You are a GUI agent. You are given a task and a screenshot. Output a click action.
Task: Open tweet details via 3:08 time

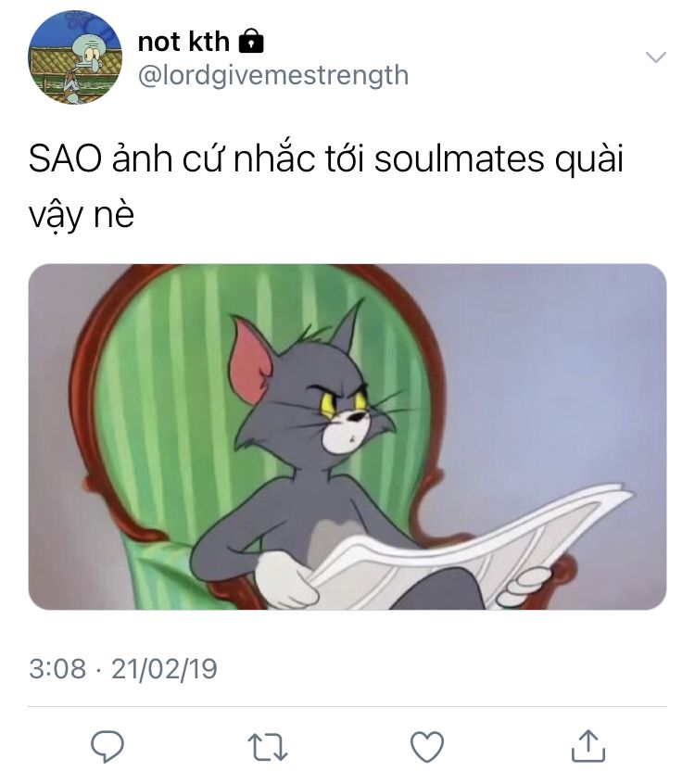click(x=57, y=668)
